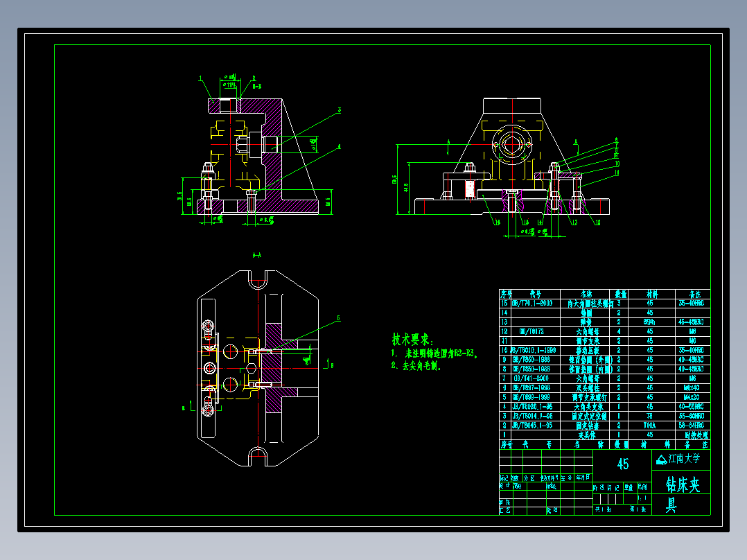Select 锥面垫圈 (外圈) name in row 9

(590, 360)
